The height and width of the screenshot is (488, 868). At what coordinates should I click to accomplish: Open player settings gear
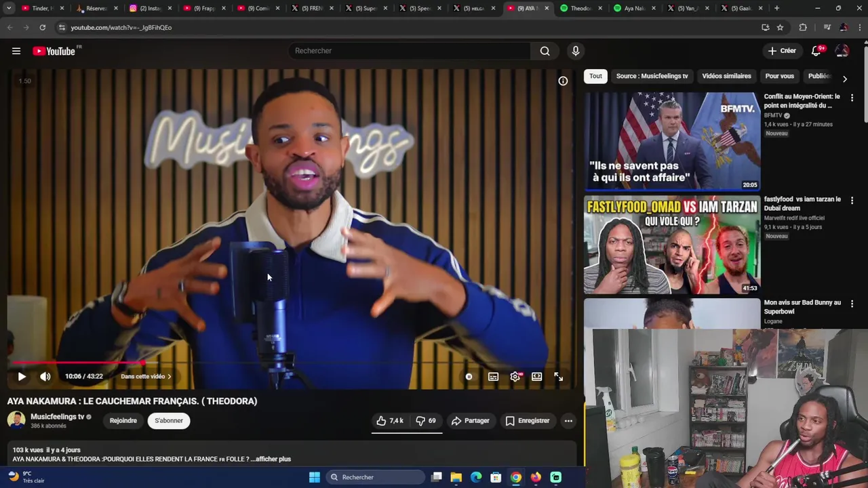tap(515, 377)
